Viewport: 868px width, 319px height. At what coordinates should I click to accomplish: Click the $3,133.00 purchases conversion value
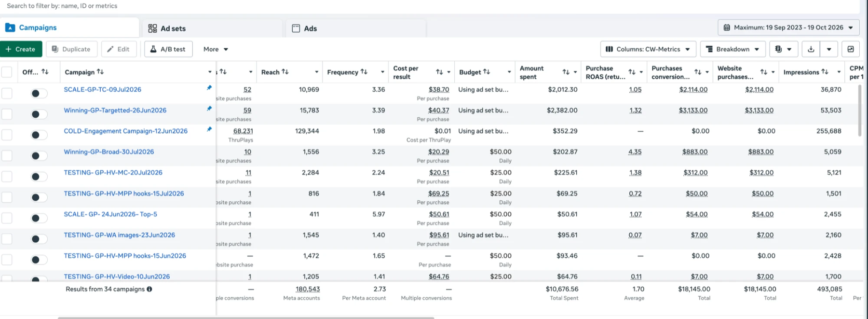point(693,110)
